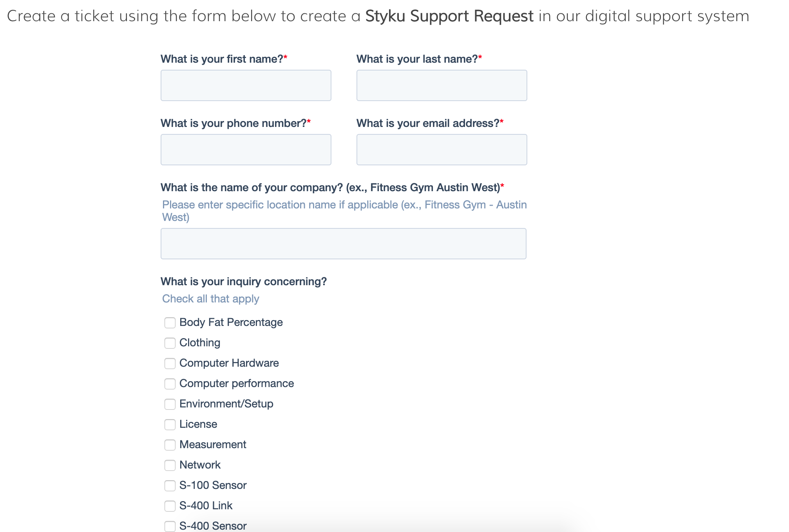Select the License checkbox
789x532 pixels.
(170, 425)
